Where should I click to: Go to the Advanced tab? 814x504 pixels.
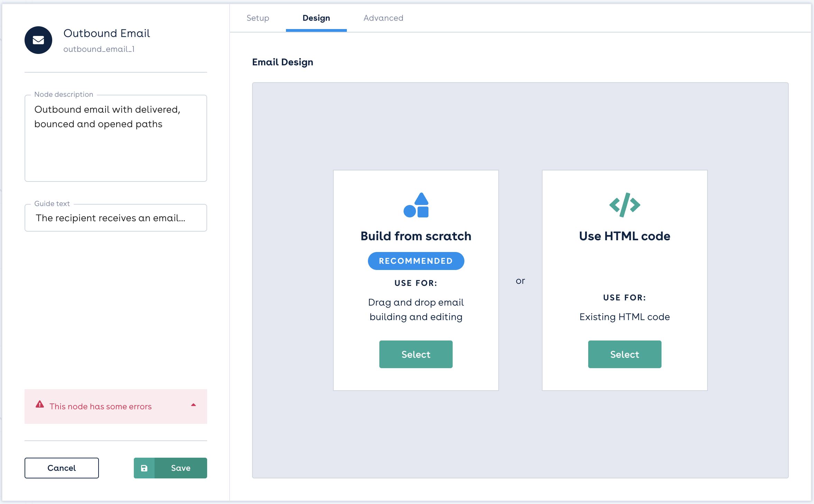pos(383,18)
